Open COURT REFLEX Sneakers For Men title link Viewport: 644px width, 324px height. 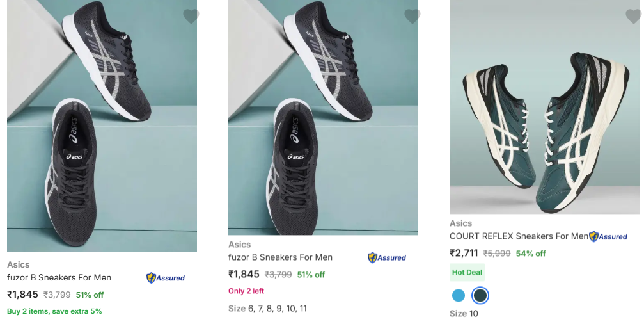(x=518, y=236)
